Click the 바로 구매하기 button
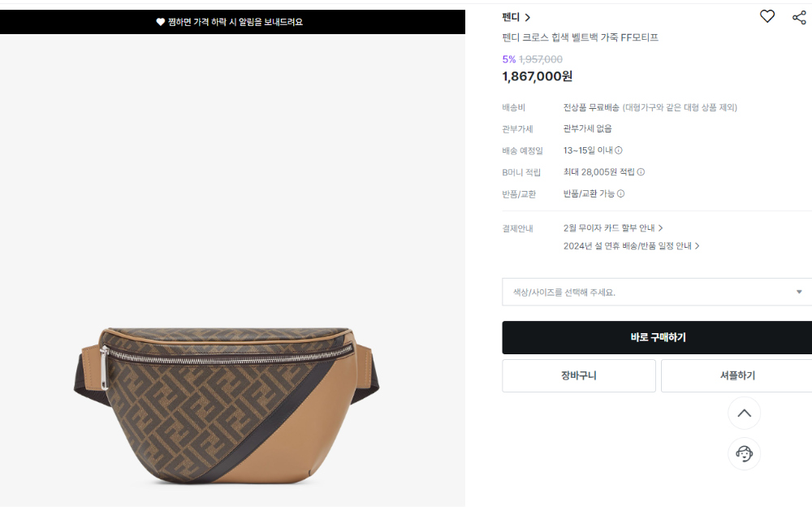Viewport: 812px width, 507px height. pos(657,337)
